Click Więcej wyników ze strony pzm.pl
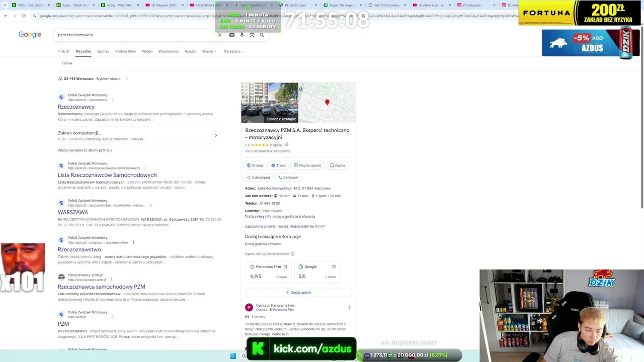 pos(85,150)
